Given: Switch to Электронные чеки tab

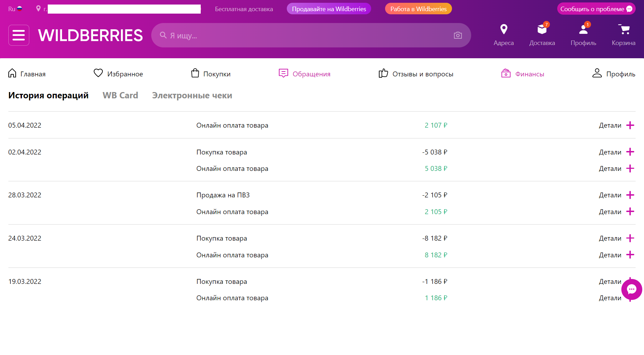Looking at the screenshot, I should click(192, 96).
